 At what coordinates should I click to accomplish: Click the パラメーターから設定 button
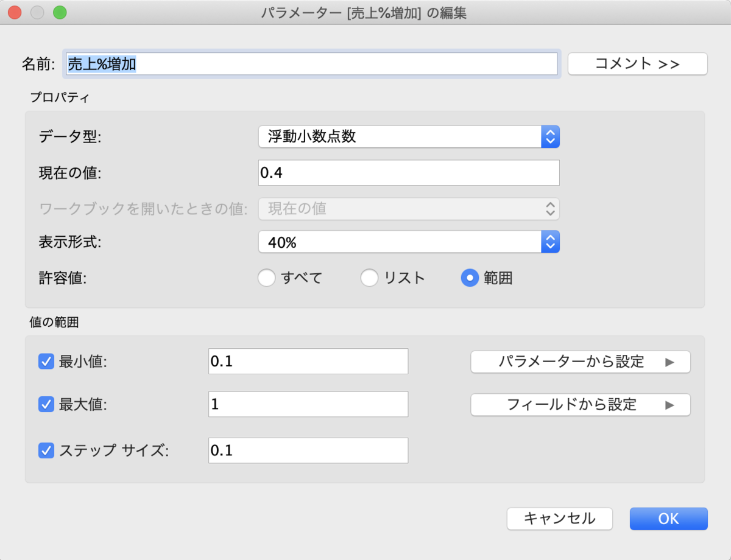click(580, 361)
